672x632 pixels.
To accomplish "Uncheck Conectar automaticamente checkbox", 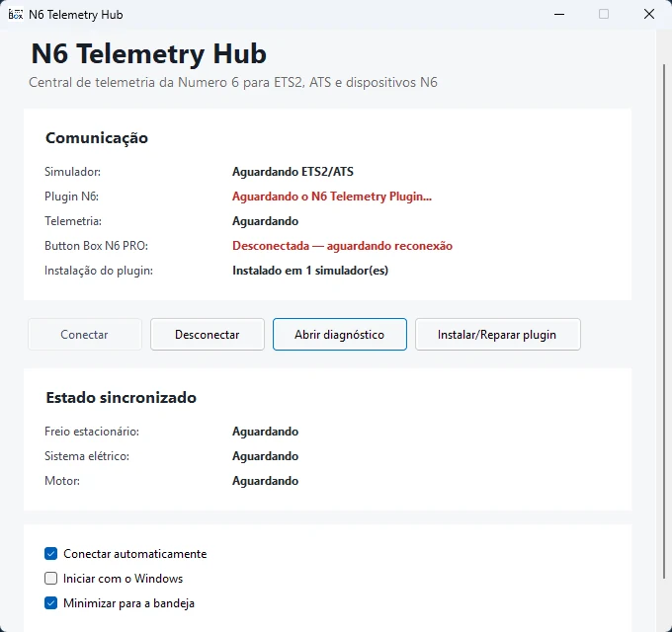I will [51, 554].
